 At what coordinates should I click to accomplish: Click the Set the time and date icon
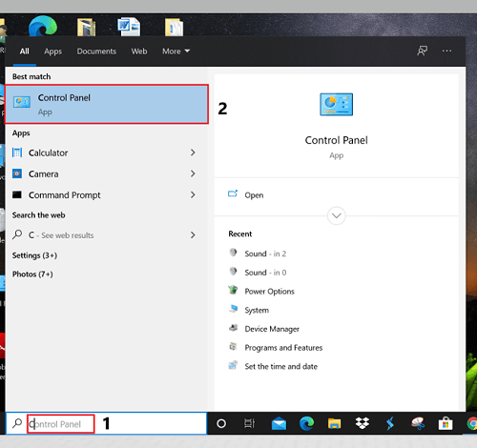tap(233, 365)
